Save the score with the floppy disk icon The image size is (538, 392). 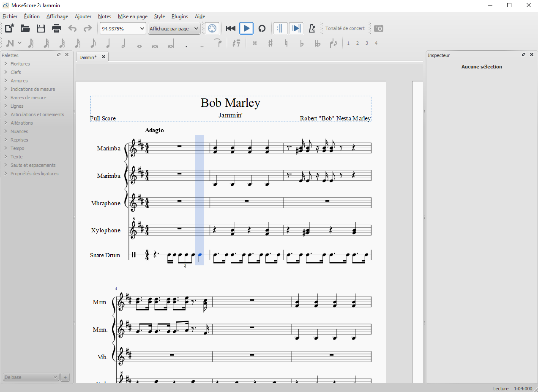[41, 28]
